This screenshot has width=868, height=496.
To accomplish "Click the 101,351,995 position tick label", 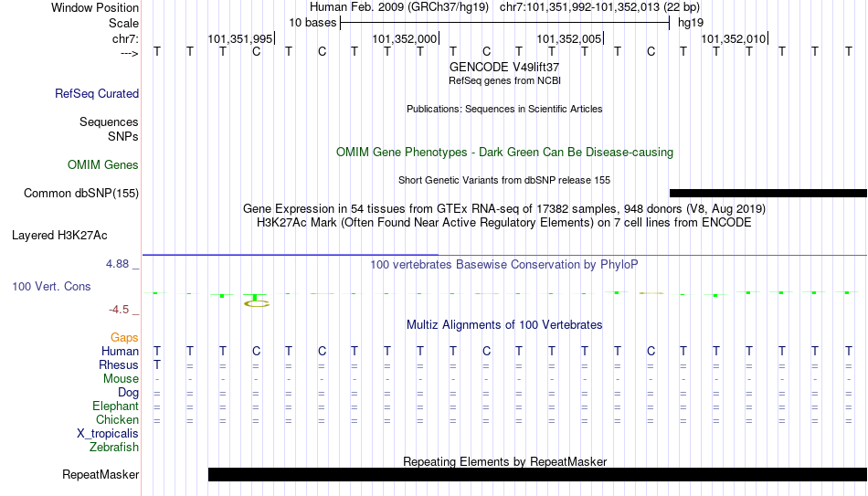I will tap(240, 38).
